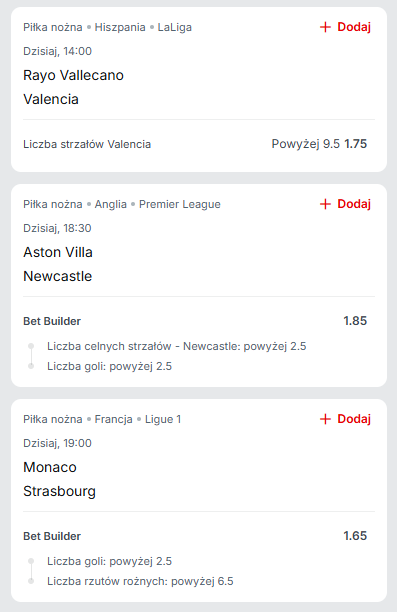The width and height of the screenshot is (397, 612).
Task: Click the plus icon on the Aston Villa card
Action: [325, 204]
